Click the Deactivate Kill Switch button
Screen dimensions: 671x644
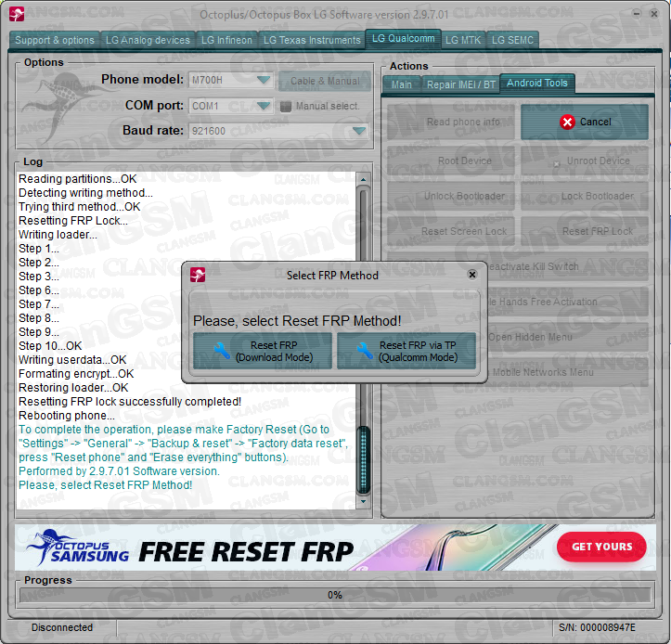tap(568, 266)
